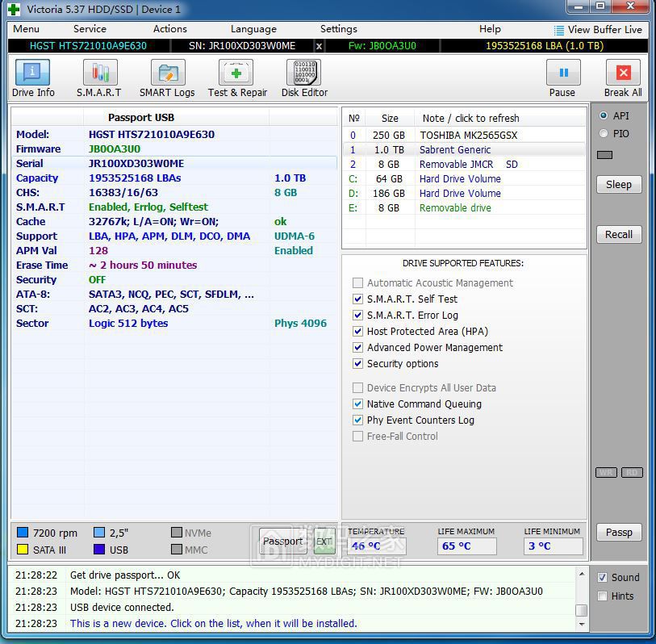The image size is (656, 644).
Task: Click the small x next to serial number
Action: pos(319,46)
